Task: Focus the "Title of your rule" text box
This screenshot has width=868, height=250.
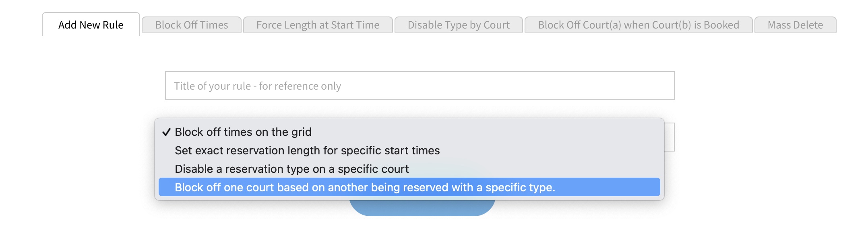Action: 420,86
